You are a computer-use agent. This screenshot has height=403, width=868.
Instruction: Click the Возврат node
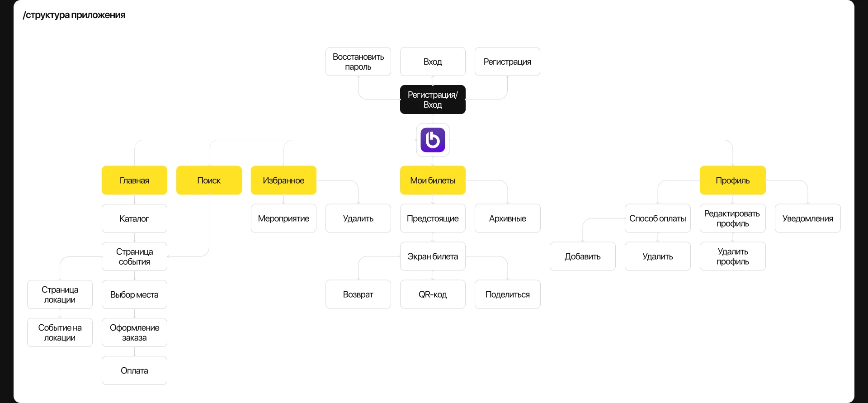click(x=358, y=294)
